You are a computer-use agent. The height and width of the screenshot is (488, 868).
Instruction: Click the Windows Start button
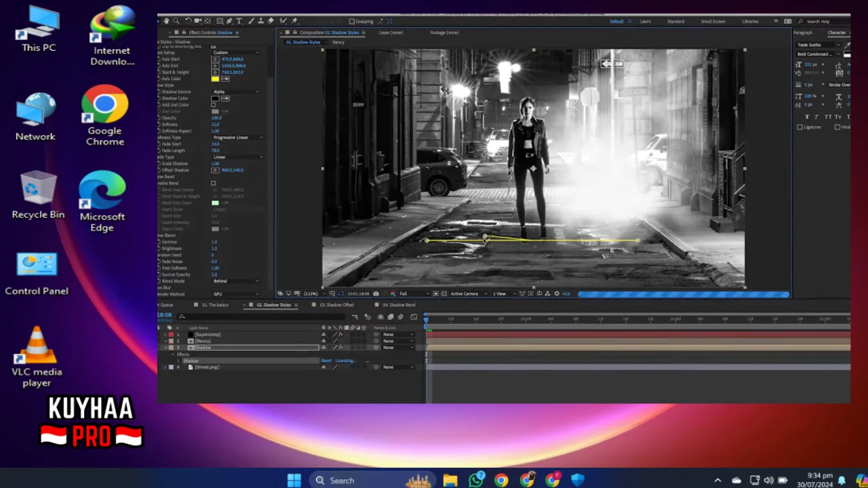pos(294,480)
